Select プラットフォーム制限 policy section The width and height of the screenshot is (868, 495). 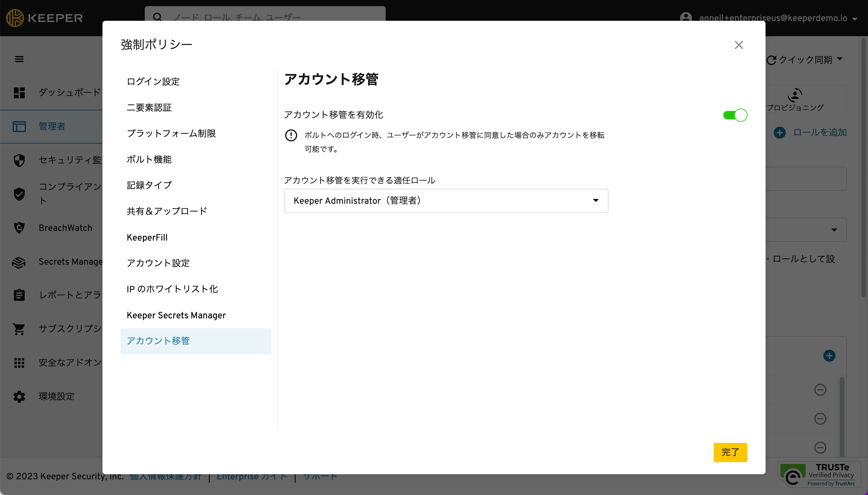(171, 133)
